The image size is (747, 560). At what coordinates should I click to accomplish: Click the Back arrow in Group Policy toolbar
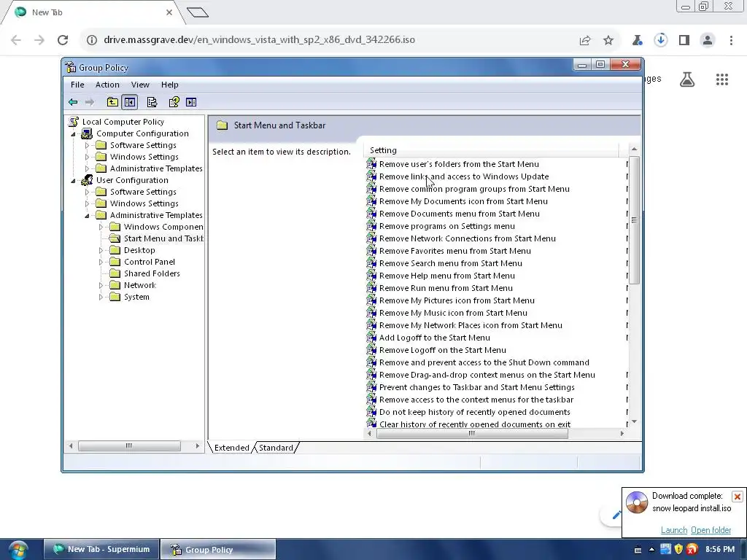pyautogui.click(x=73, y=102)
